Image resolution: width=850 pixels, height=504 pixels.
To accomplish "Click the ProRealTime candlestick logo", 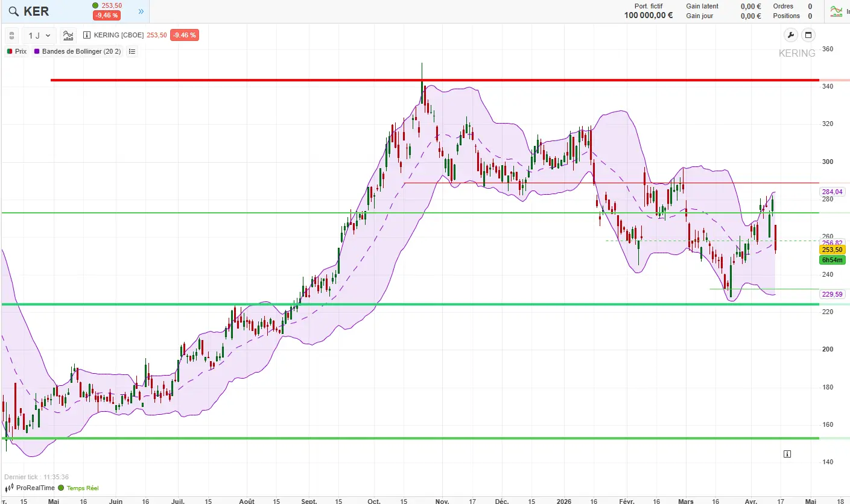I will click(9, 488).
